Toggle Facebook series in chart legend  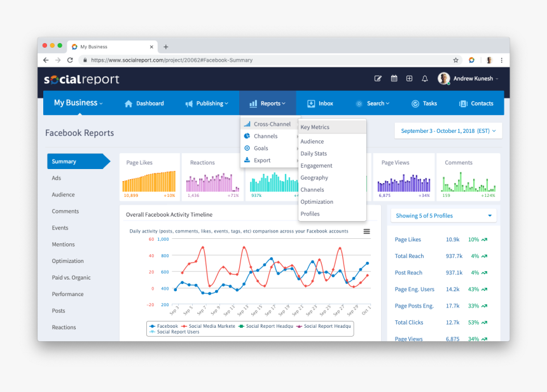[163, 326]
